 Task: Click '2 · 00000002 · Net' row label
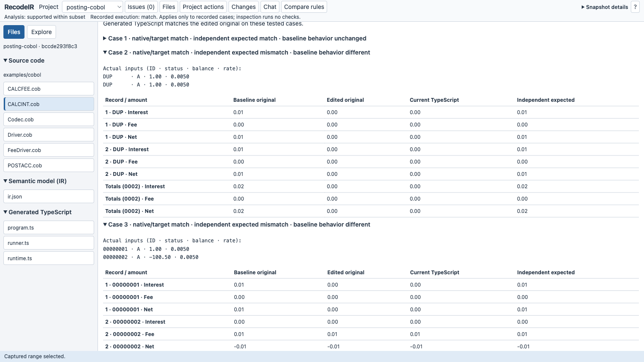click(129, 347)
